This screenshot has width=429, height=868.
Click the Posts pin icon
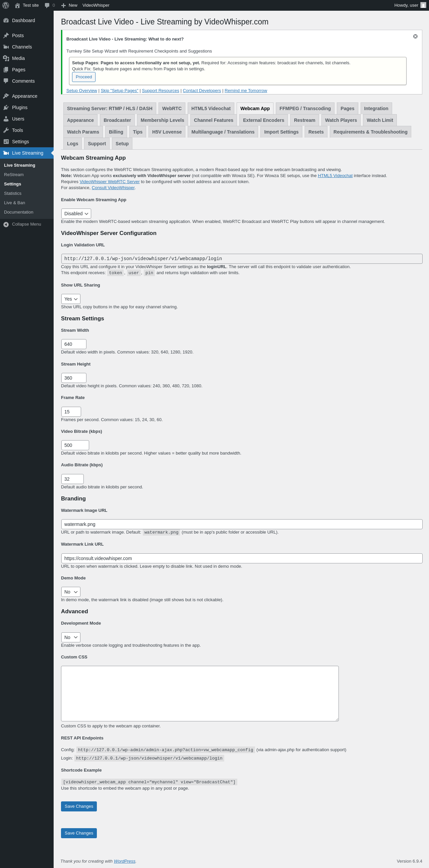click(x=6, y=35)
